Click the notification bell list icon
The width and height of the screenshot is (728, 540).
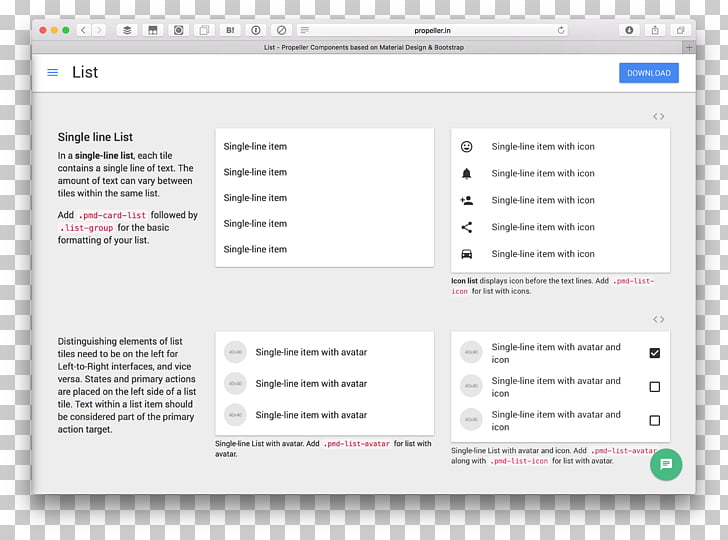tap(467, 174)
